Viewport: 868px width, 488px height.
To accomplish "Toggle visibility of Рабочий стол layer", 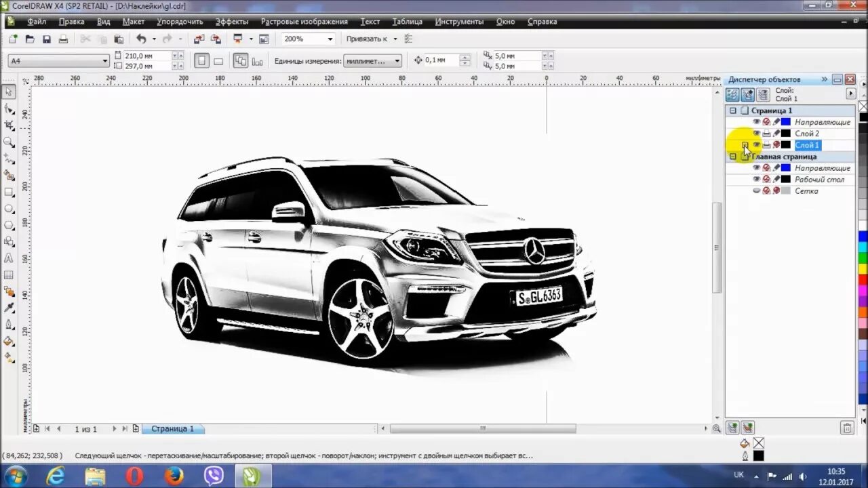I will [757, 180].
